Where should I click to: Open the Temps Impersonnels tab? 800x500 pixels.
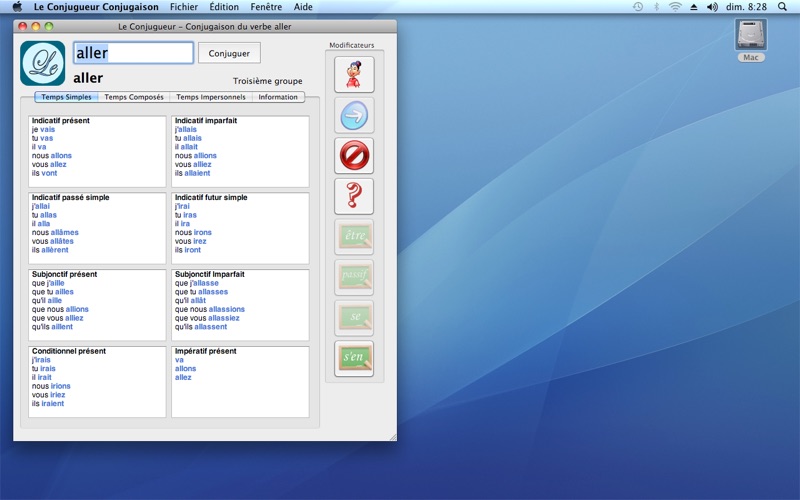click(x=210, y=97)
